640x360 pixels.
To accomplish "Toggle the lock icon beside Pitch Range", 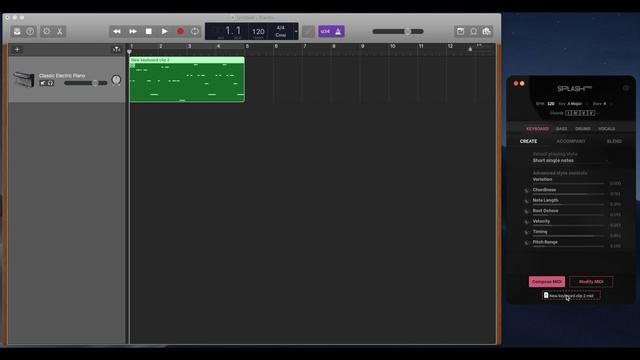I will coord(527,243).
